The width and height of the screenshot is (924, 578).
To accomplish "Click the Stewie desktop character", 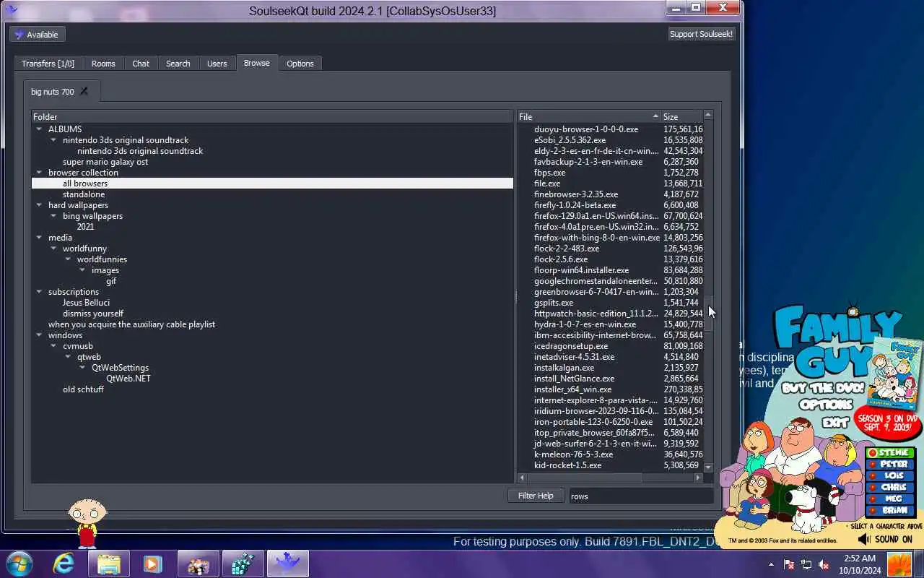I will click(x=87, y=522).
